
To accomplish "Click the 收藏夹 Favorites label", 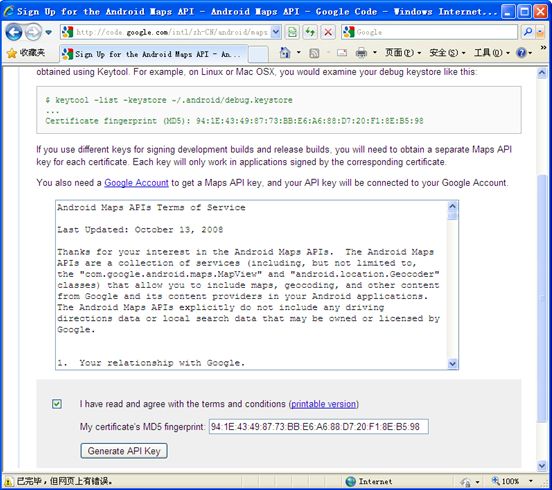I will point(32,53).
